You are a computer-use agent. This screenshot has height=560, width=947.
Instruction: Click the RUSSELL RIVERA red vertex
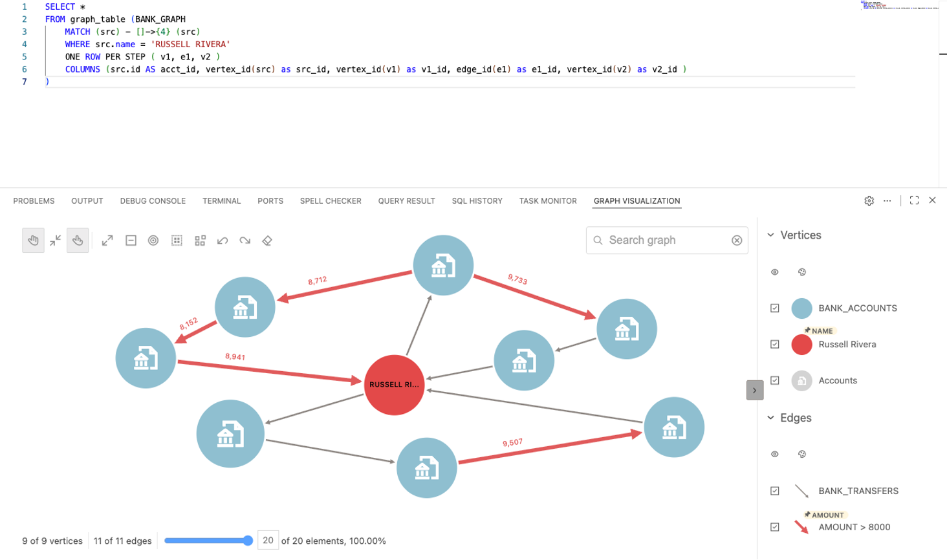(x=394, y=385)
